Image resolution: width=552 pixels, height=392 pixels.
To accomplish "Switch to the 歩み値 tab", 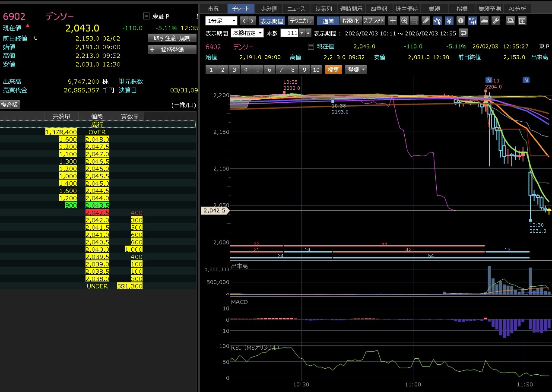I will click(x=268, y=9).
